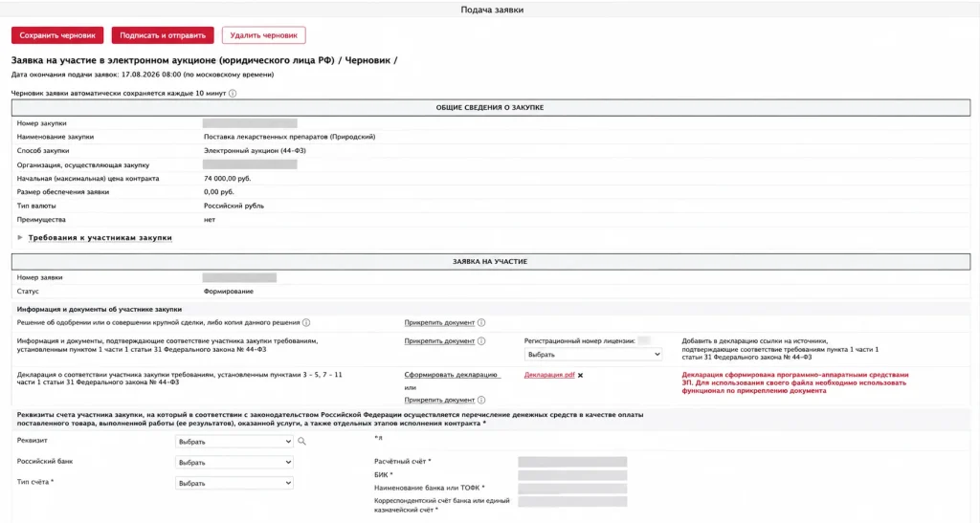Click Сформировать декларацию link

[451, 375]
